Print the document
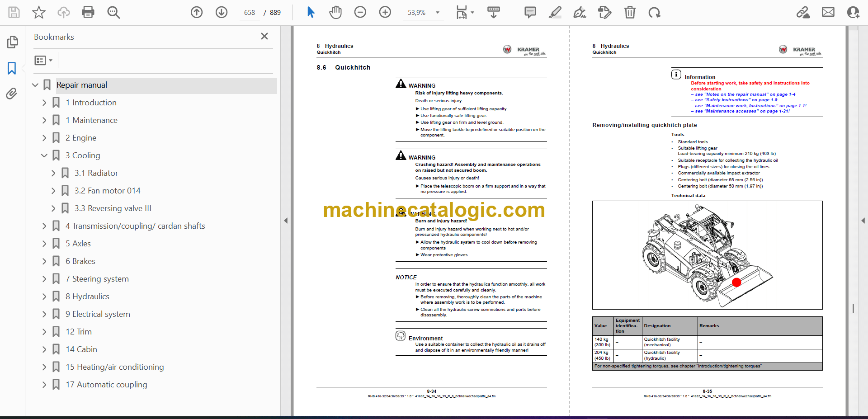Viewport: 868px width, 419px height. tap(88, 12)
